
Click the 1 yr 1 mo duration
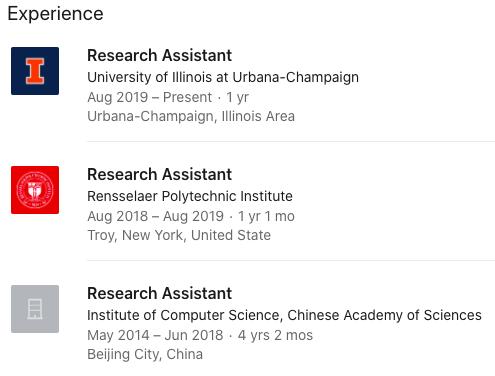pyautogui.click(x=266, y=216)
